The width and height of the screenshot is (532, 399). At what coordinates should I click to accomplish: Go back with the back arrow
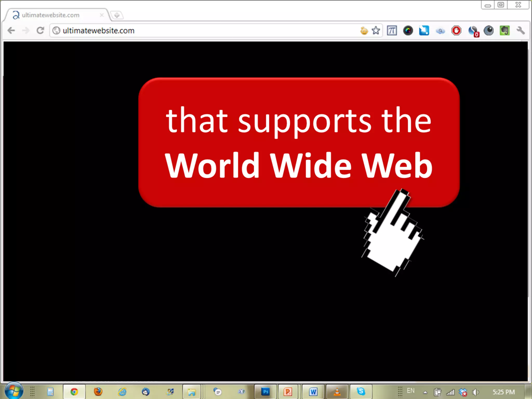click(x=11, y=31)
